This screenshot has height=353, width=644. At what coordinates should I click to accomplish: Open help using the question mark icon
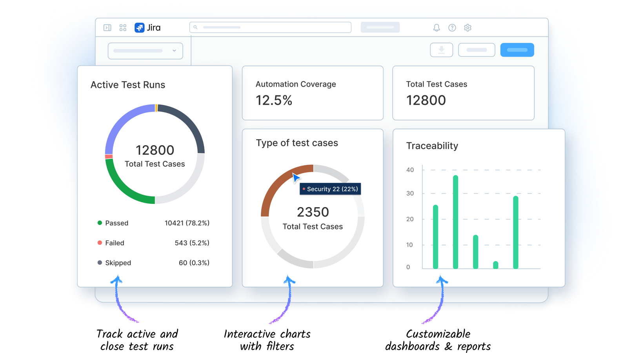coord(452,27)
